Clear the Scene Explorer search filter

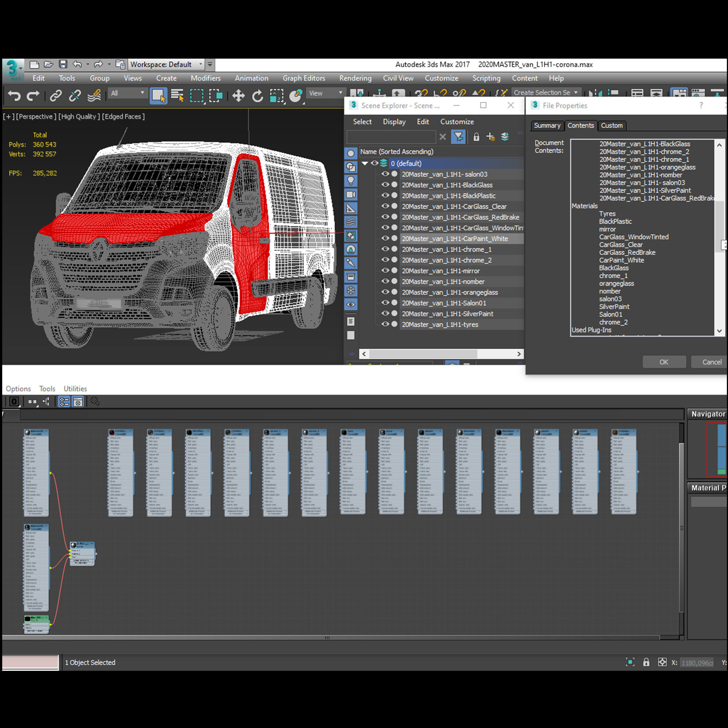pos(443,137)
